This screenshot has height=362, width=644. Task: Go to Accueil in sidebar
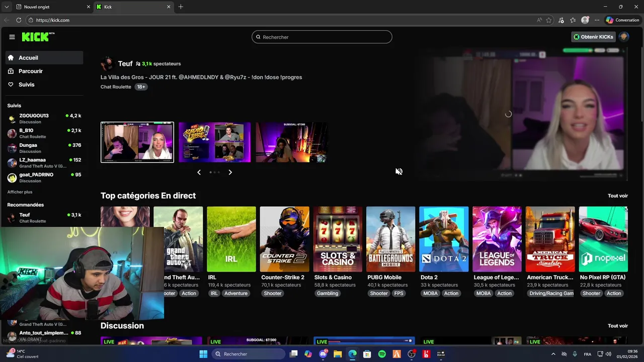pyautogui.click(x=44, y=58)
